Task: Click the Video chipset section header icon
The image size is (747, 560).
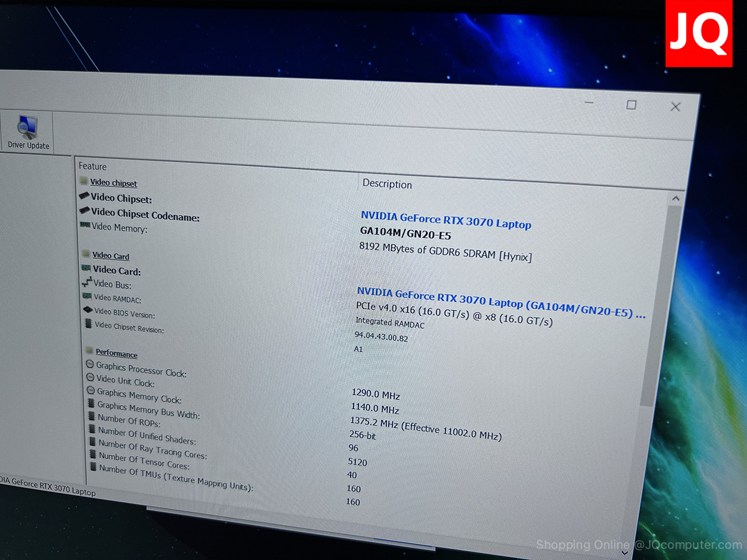Action: [83, 181]
